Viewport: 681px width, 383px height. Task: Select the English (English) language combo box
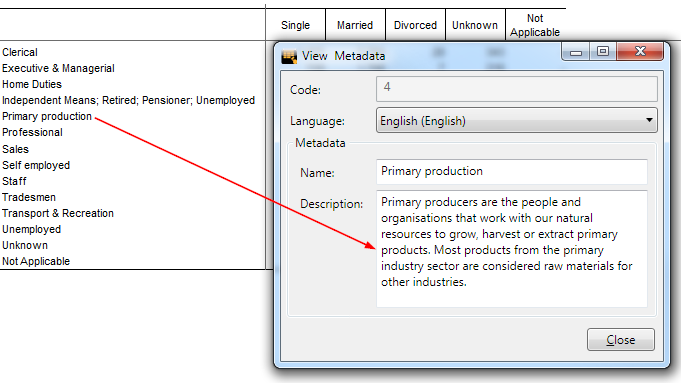[x=516, y=120]
